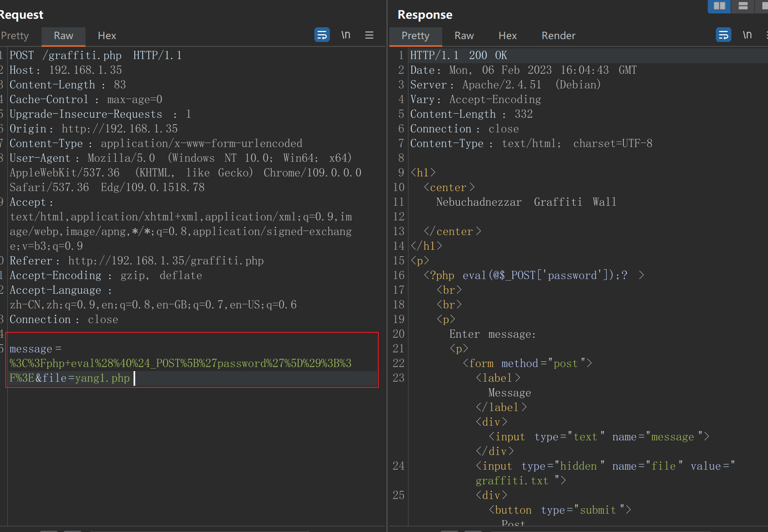Click the input type="text" name="message" line
The image size is (768, 532).
click(599, 437)
